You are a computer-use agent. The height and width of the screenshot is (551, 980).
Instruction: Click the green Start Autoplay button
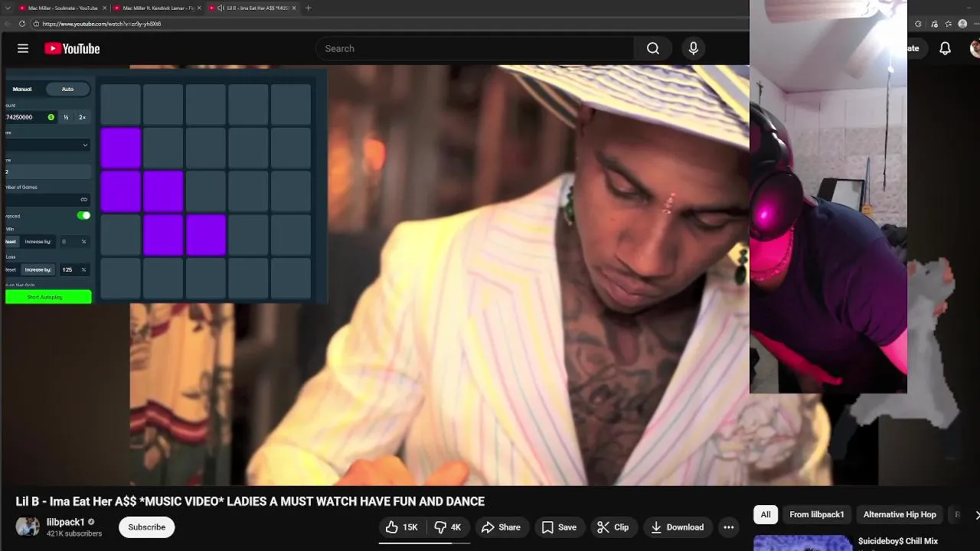tap(48, 297)
